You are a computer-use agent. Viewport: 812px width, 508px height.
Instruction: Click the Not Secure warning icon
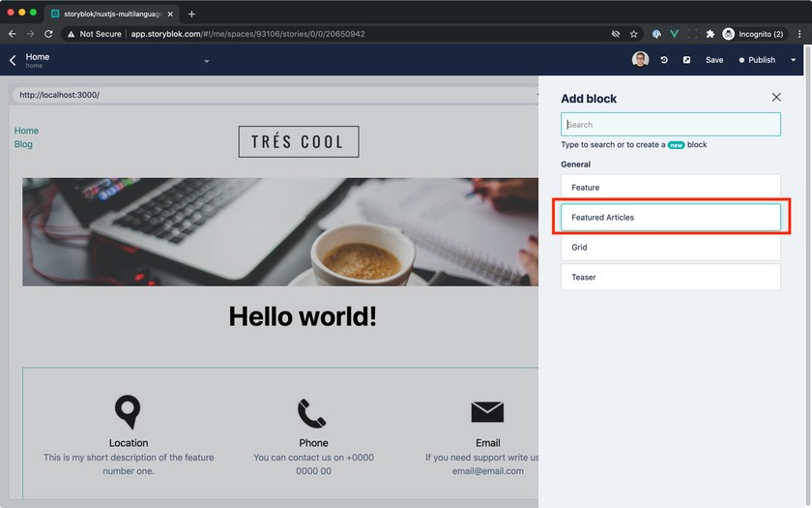click(71, 34)
